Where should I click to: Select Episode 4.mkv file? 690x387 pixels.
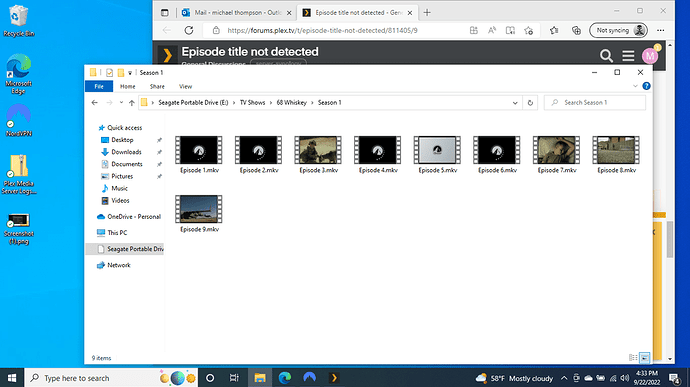pyautogui.click(x=378, y=155)
